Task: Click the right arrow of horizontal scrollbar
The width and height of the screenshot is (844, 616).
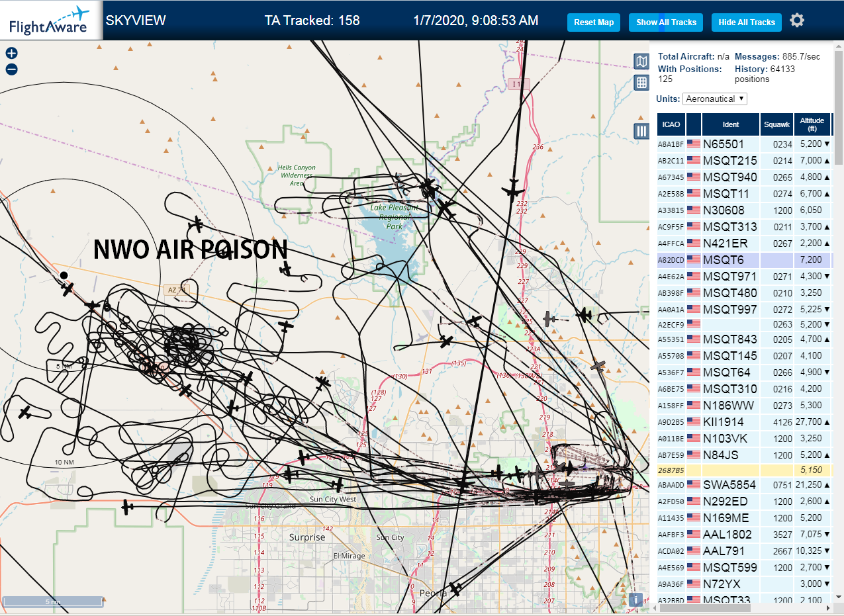Action: click(828, 607)
